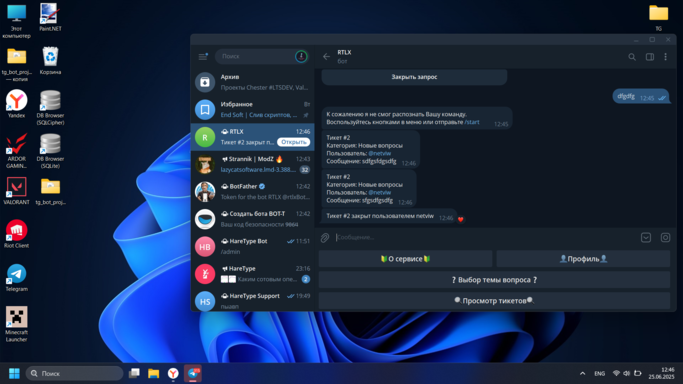Open Telegram desktop shortcut
The height and width of the screenshot is (384, 683).
(17, 277)
